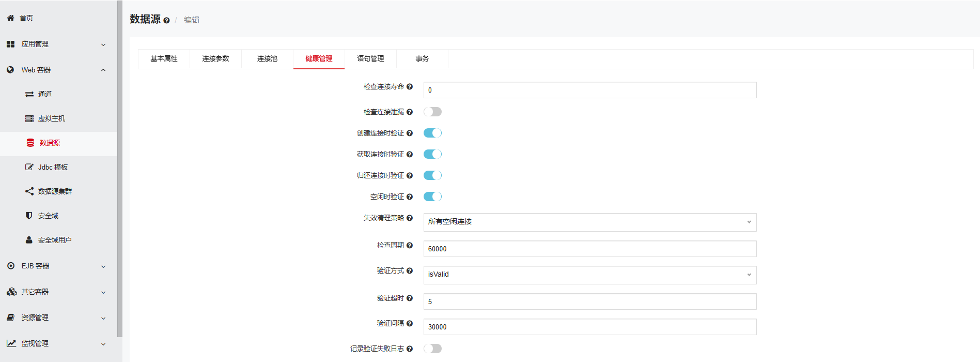
Task: Click the Jdbc 模板 edit icon
Action: [x=29, y=167]
